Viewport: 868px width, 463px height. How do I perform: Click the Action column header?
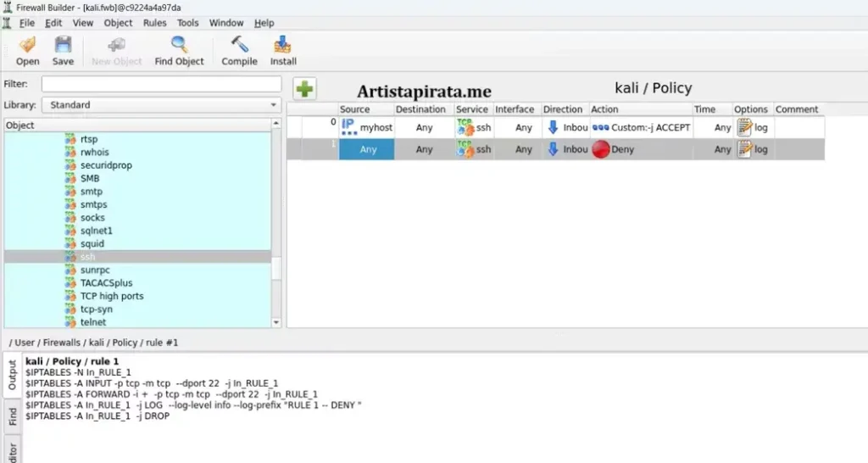point(641,109)
